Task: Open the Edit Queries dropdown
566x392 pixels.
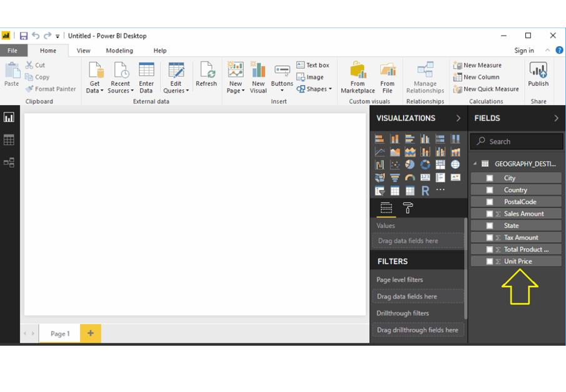Action: (176, 78)
